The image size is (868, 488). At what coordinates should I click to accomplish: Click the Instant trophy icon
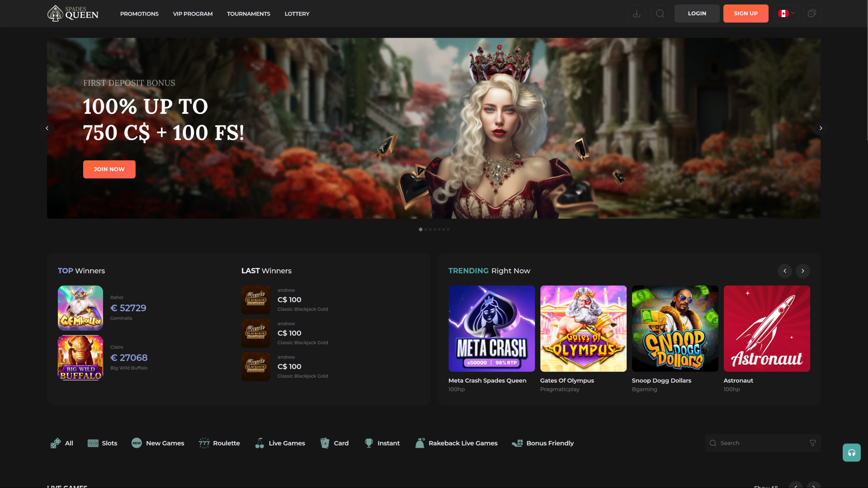(x=369, y=443)
